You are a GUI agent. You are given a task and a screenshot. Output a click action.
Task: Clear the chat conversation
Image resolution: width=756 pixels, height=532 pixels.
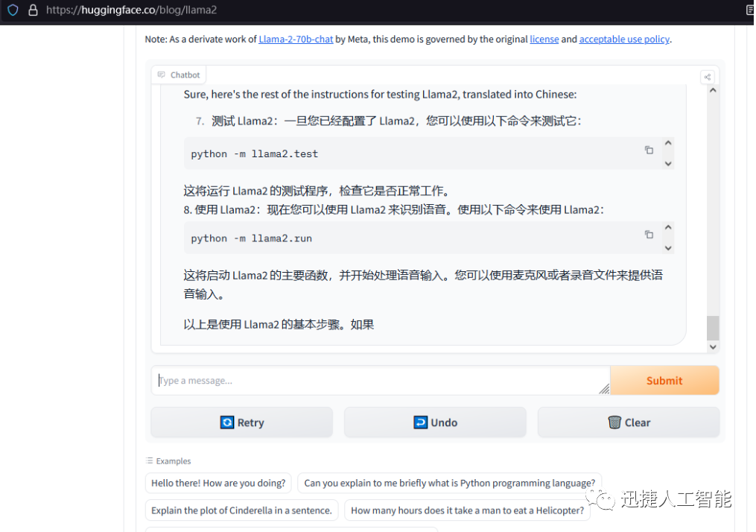(629, 422)
